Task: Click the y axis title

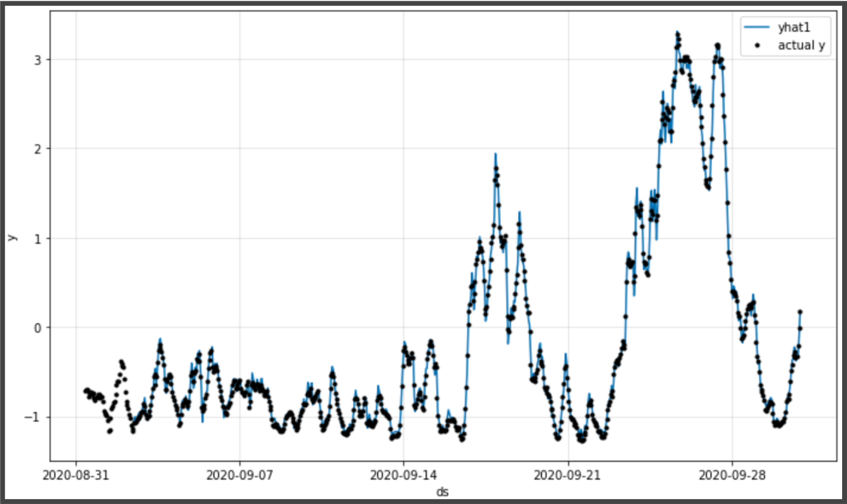Action: click(x=12, y=237)
